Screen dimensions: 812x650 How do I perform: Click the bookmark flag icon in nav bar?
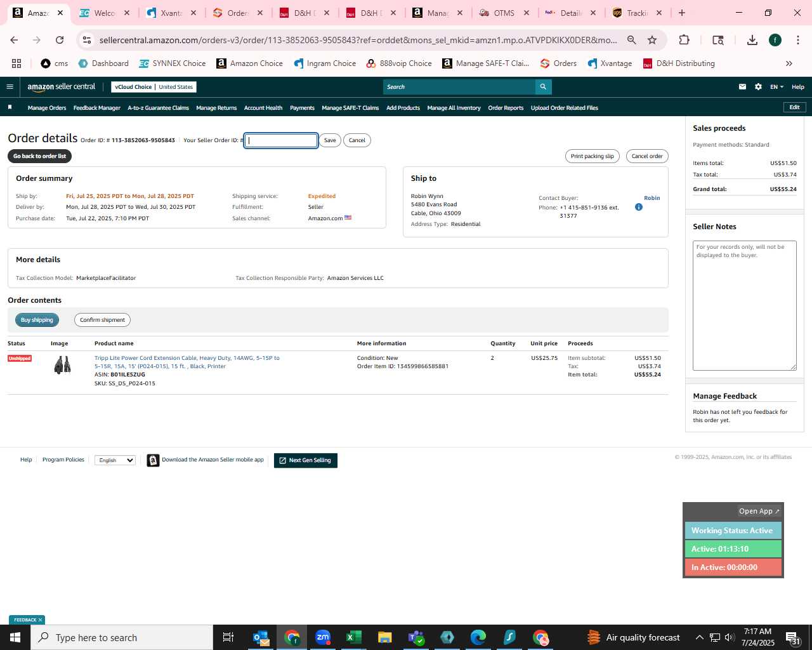click(x=10, y=107)
